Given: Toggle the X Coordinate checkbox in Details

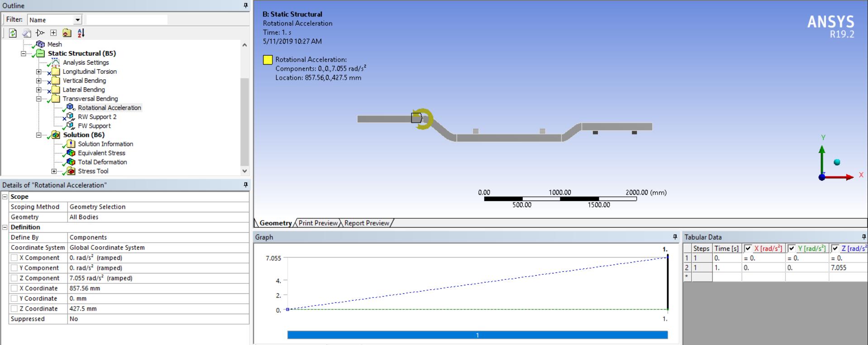Looking at the screenshot, I should (14, 288).
